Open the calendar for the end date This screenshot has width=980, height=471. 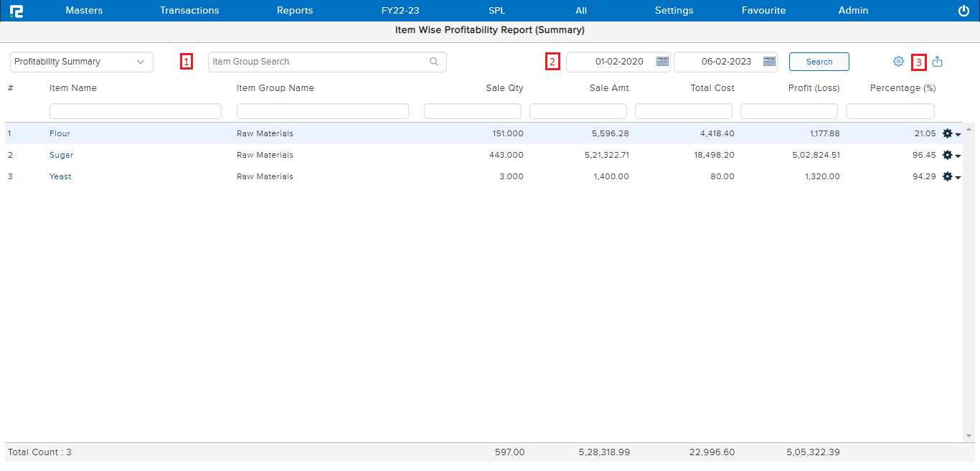click(x=770, y=62)
